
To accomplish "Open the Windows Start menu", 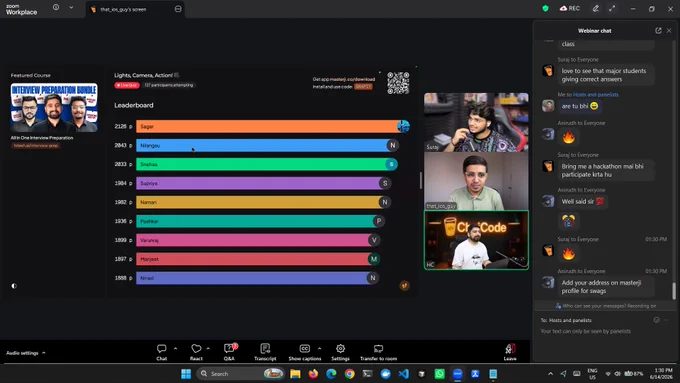I will click(x=186, y=374).
